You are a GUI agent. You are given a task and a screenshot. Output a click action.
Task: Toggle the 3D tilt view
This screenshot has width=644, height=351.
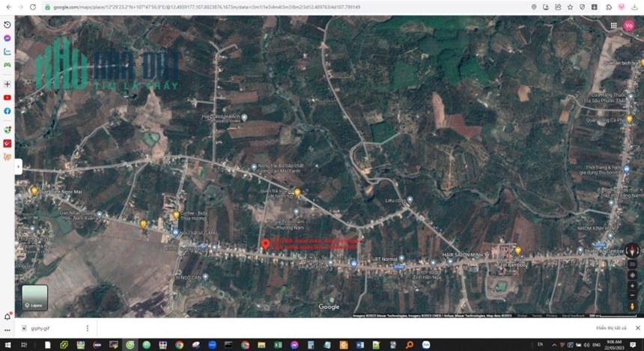[632, 265]
